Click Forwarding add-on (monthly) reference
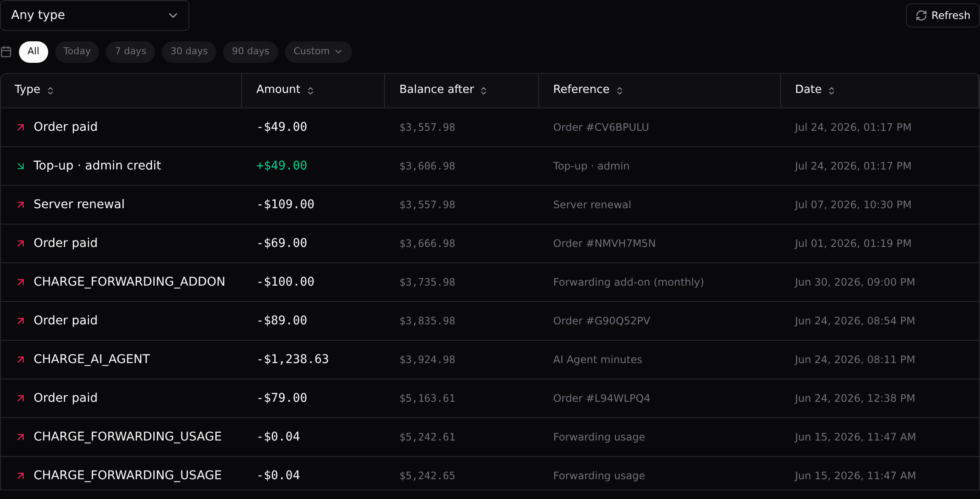This screenshot has height=499, width=980. pyautogui.click(x=628, y=282)
